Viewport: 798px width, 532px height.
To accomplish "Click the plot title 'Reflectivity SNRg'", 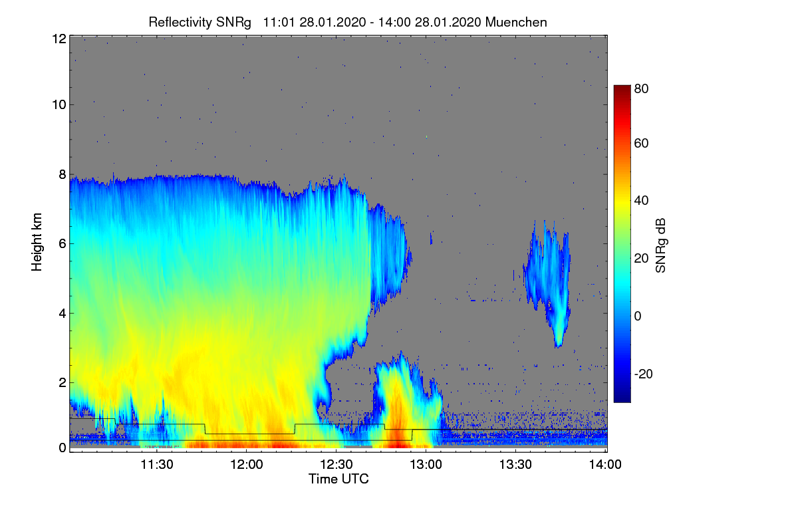I will click(199, 22).
